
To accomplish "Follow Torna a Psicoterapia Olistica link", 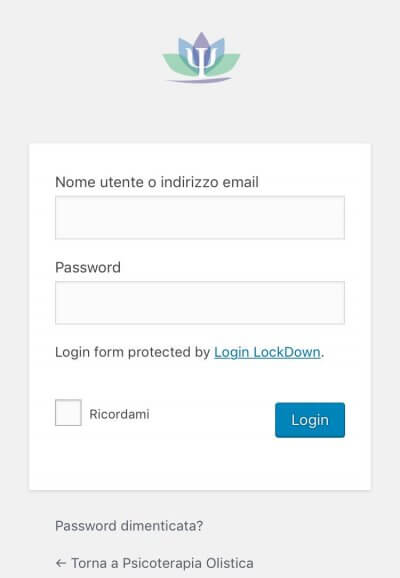I will 154,563.
